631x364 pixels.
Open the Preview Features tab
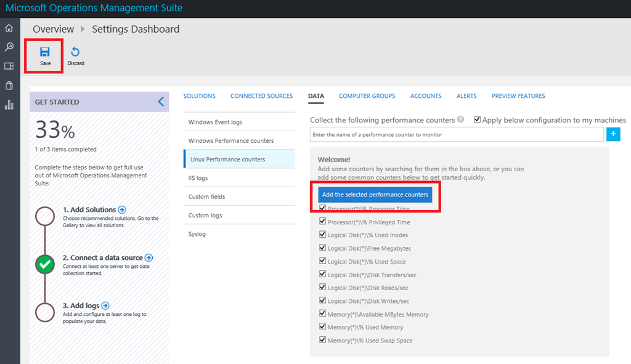click(518, 96)
